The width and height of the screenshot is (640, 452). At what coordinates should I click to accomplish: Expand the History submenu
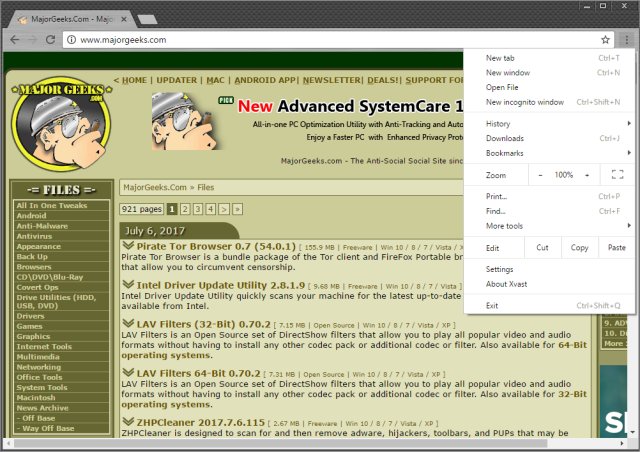[549, 124]
